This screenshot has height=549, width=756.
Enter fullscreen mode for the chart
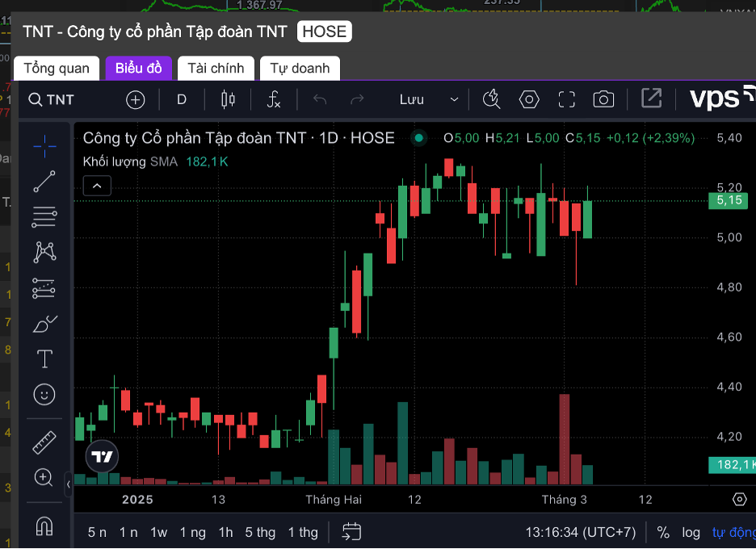click(567, 99)
